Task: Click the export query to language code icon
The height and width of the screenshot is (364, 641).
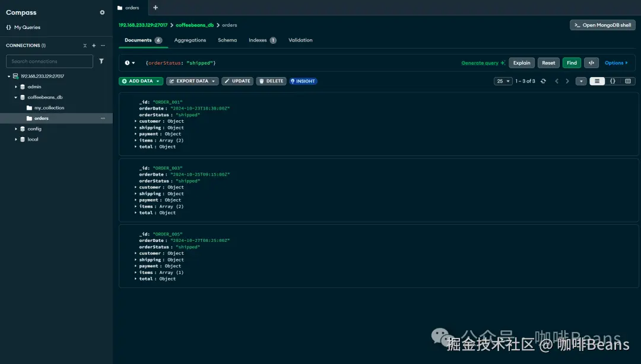Action: tap(591, 63)
